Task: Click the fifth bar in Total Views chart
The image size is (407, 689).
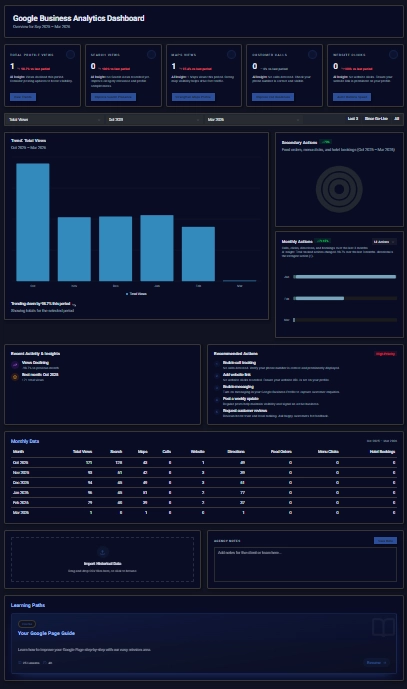Action: 198,254
